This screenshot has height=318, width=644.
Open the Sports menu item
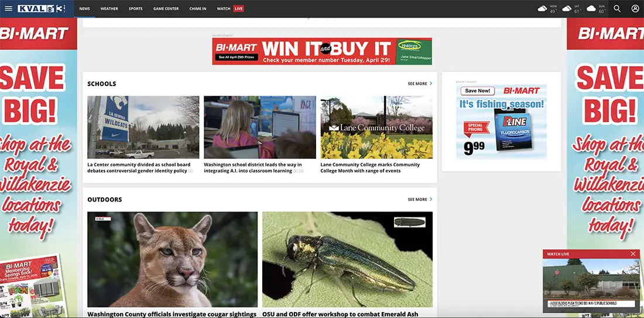(136, 9)
